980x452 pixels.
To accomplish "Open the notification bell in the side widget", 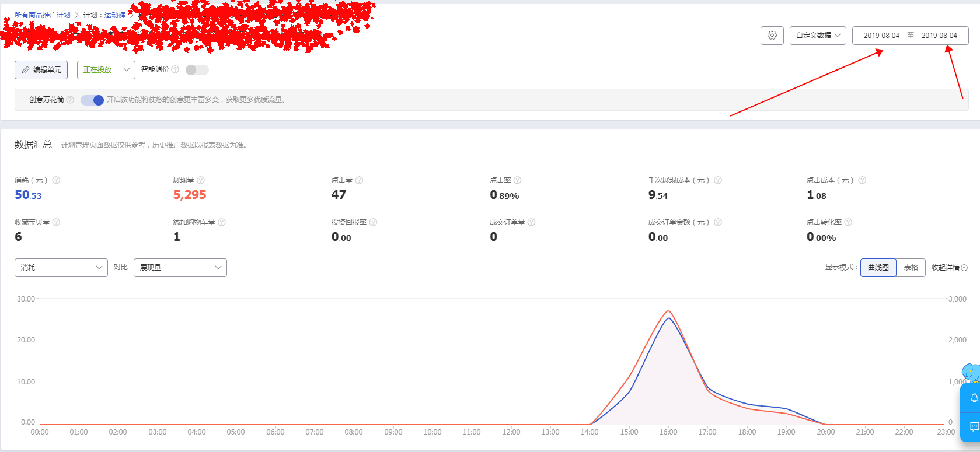I will (974, 398).
